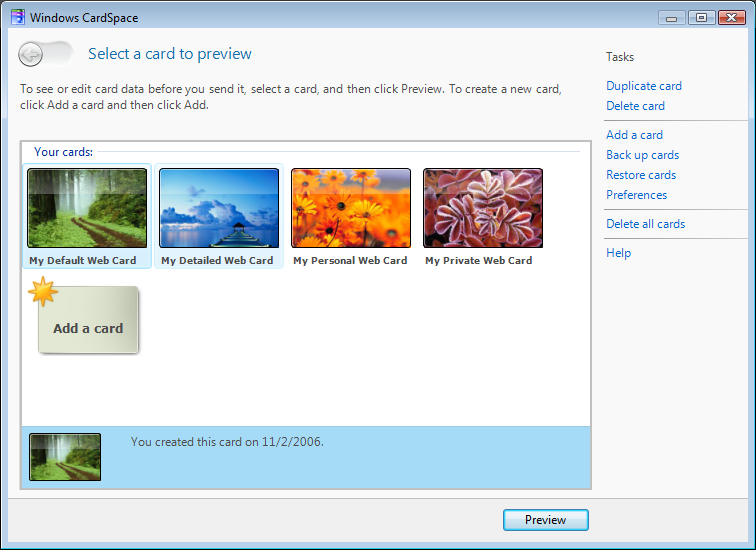Open the Help link
The height and width of the screenshot is (550, 756).
[618, 253]
